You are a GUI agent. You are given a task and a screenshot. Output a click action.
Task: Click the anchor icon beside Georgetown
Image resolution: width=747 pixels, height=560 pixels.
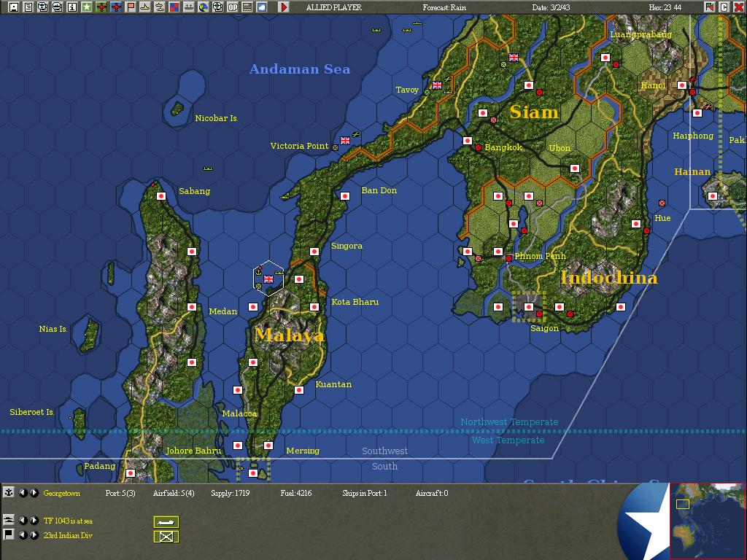(x=9, y=492)
